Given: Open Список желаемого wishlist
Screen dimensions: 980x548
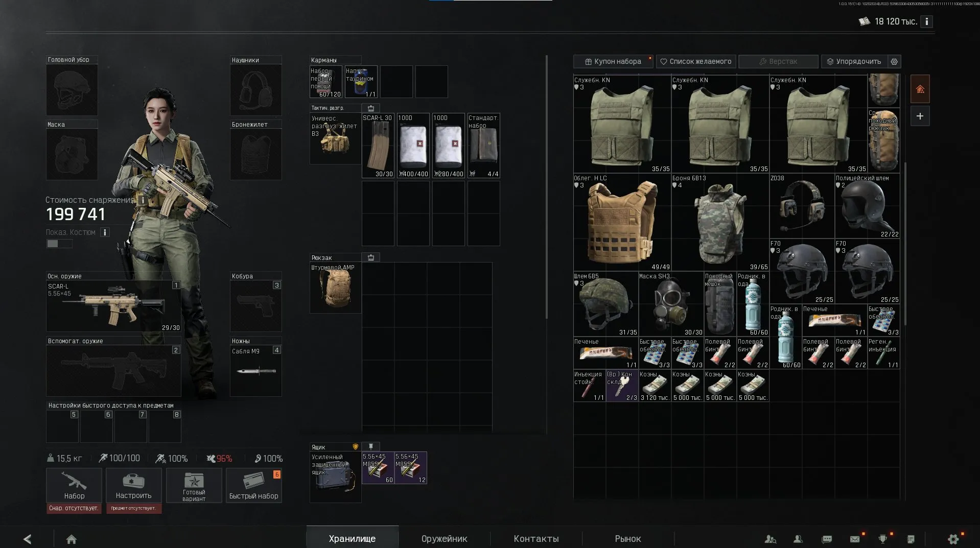Looking at the screenshot, I should click(x=696, y=61).
